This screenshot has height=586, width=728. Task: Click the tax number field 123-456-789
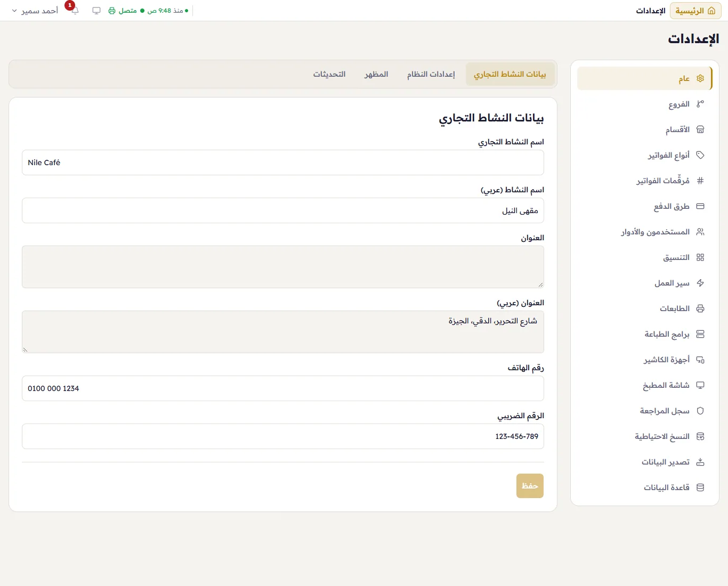(283, 436)
